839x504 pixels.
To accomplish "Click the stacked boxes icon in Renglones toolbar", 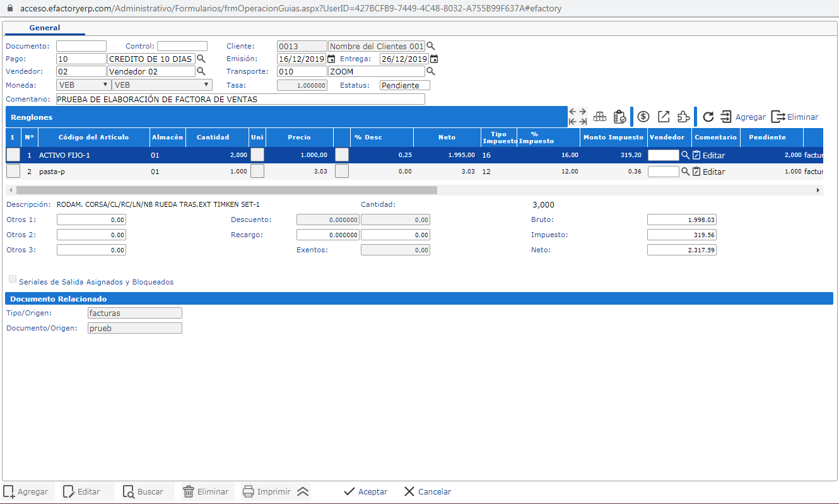I will 599,117.
